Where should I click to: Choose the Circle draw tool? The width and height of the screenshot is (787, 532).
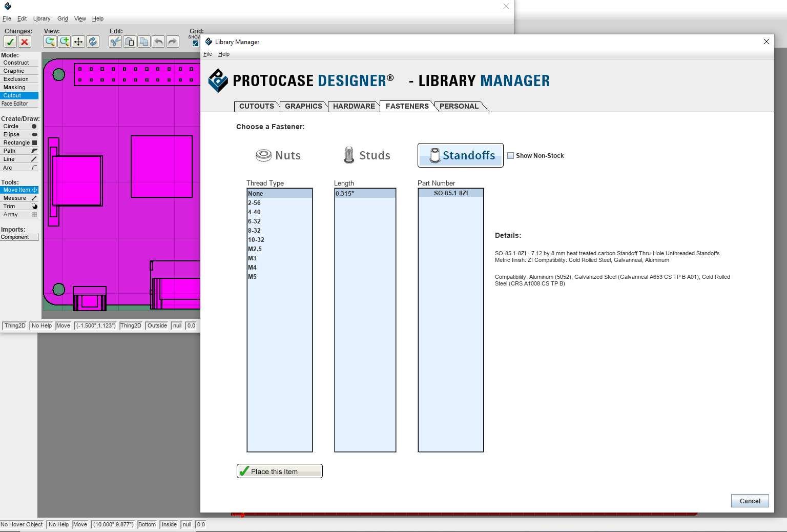pyautogui.click(x=19, y=126)
